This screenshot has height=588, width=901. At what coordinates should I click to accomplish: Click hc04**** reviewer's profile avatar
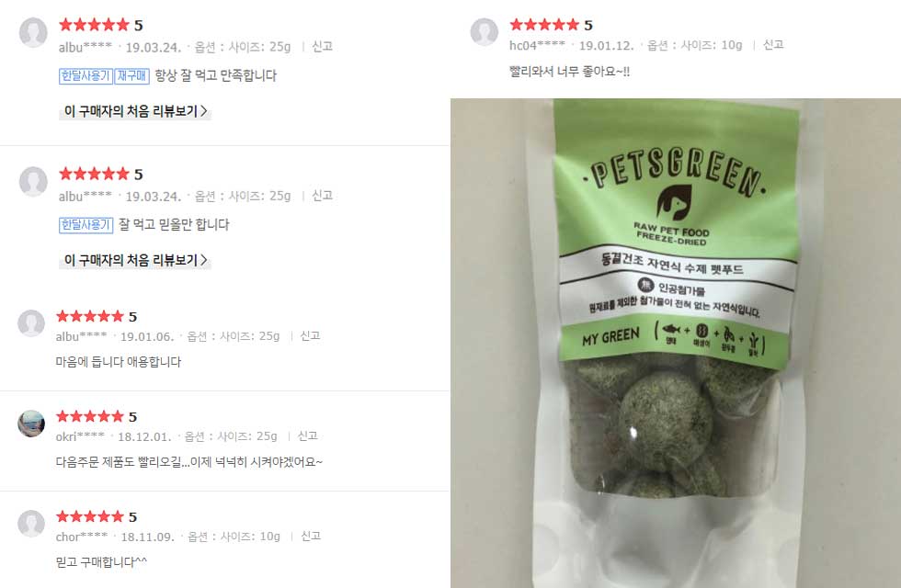point(485,31)
